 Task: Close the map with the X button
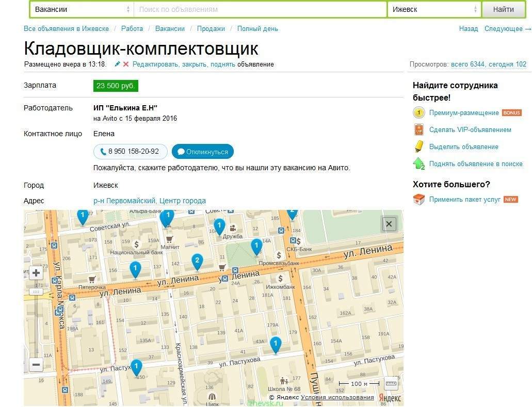[x=389, y=224]
